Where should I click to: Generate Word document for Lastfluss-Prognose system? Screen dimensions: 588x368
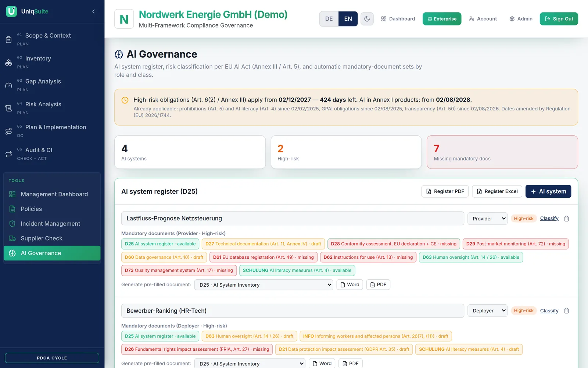(x=350, y=285)
